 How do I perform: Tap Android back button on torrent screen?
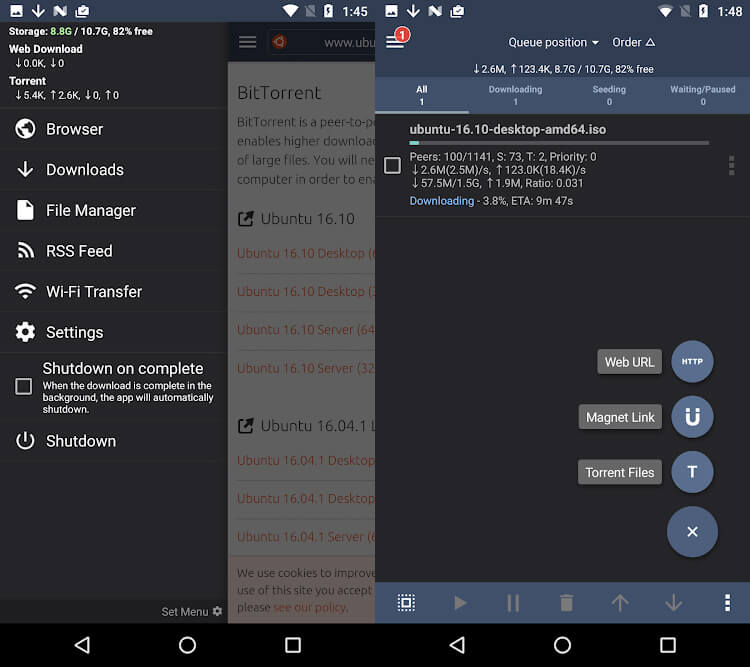458,645
